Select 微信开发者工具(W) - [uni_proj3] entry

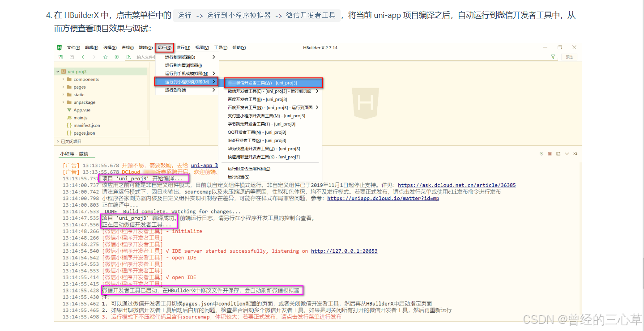pos(274,83)
